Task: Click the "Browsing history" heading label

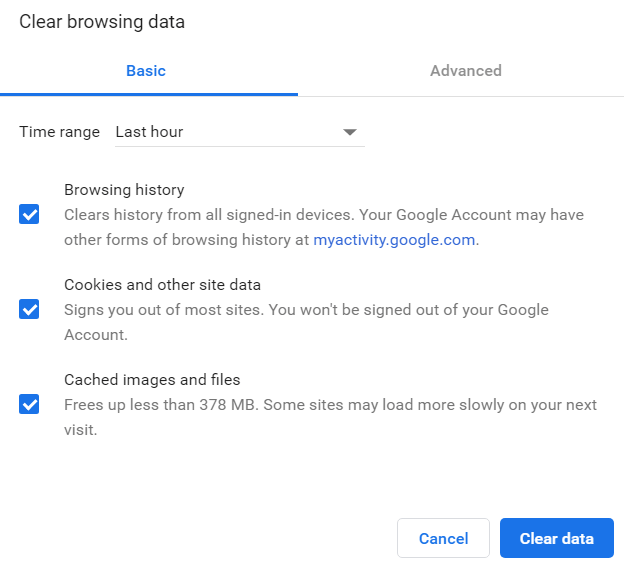Action: pos(124,190)
